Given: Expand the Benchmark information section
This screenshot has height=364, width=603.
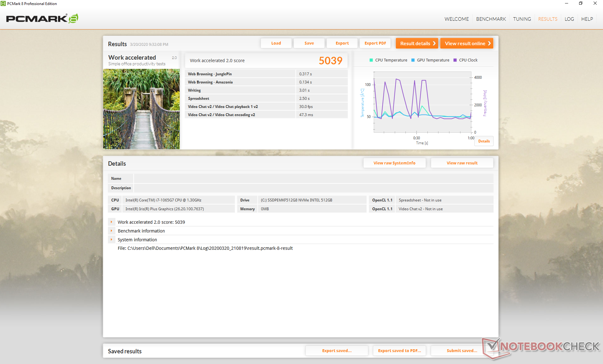Looking at the screenshot, I should coord(111,231).
